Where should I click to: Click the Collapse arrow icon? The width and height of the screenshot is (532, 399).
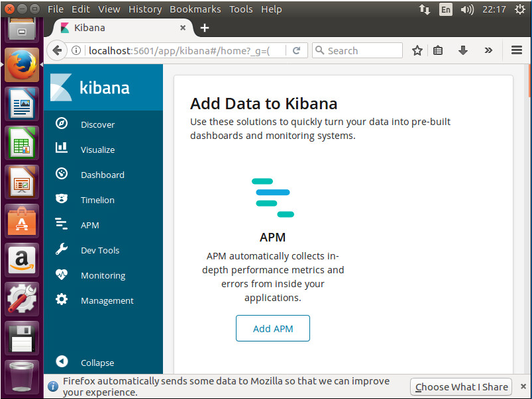(x=62, y=361)
